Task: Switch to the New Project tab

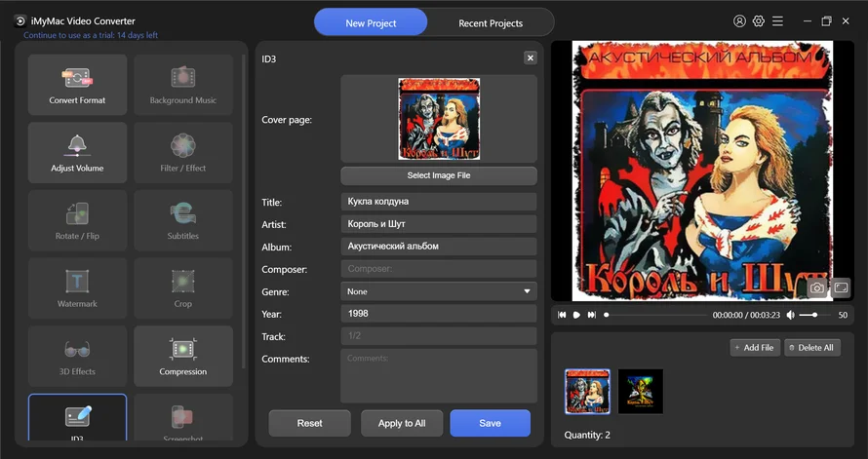Action: pos(371,23)
